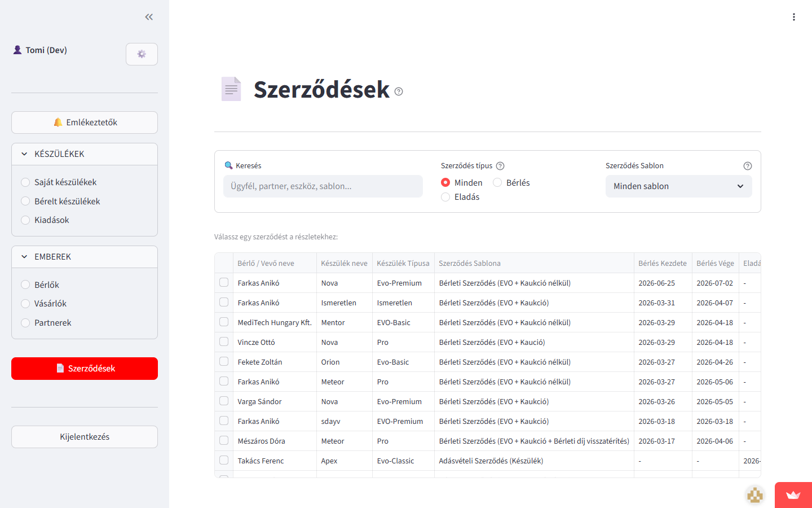
Task: Click help icon beside Szerződés Sablon
Action: point(747,166)
